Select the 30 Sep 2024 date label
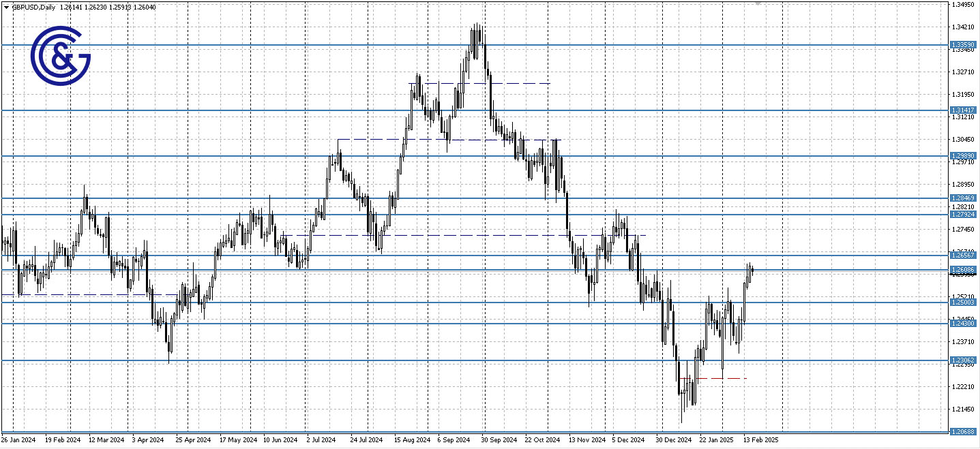This screenshot has width=980, height=449. click(x=499, y=440)
